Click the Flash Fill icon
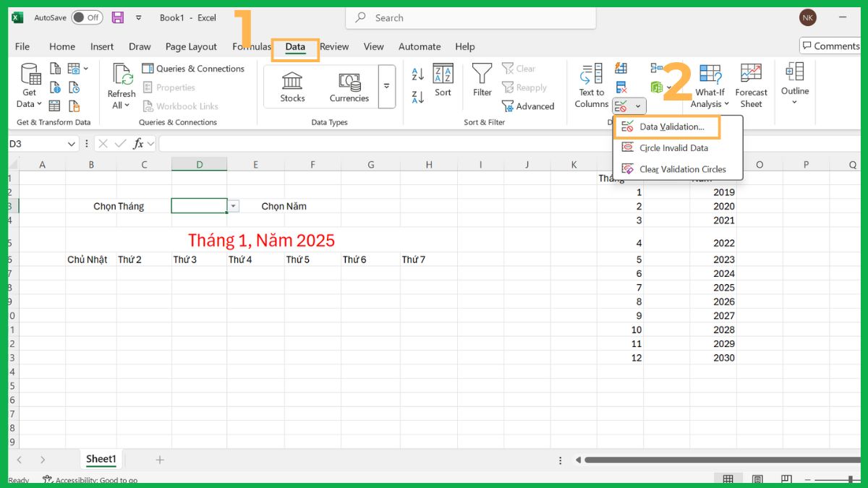The image size is (868, 488). click(621, 69)
